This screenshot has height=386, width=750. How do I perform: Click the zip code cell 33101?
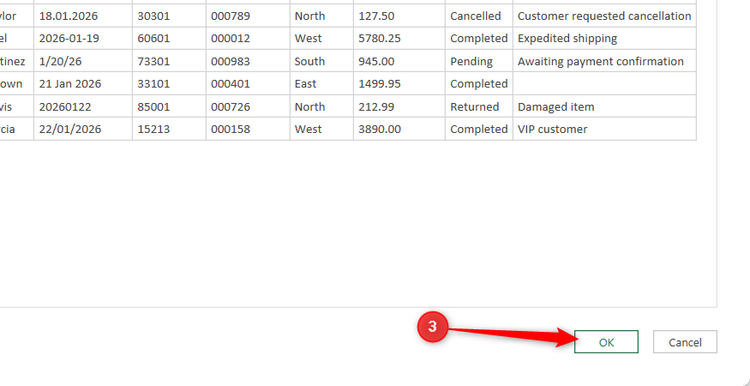coord(169,84)
